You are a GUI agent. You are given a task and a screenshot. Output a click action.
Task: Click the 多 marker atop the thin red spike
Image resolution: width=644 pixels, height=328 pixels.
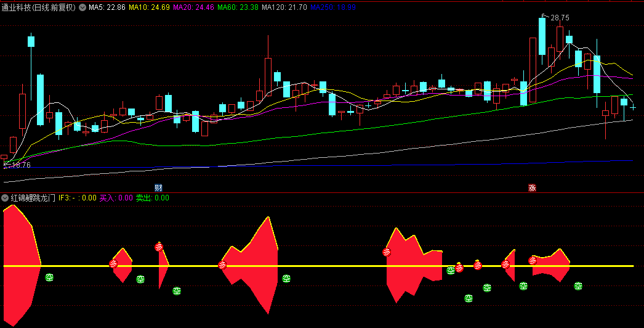click(x=159, y=247)
